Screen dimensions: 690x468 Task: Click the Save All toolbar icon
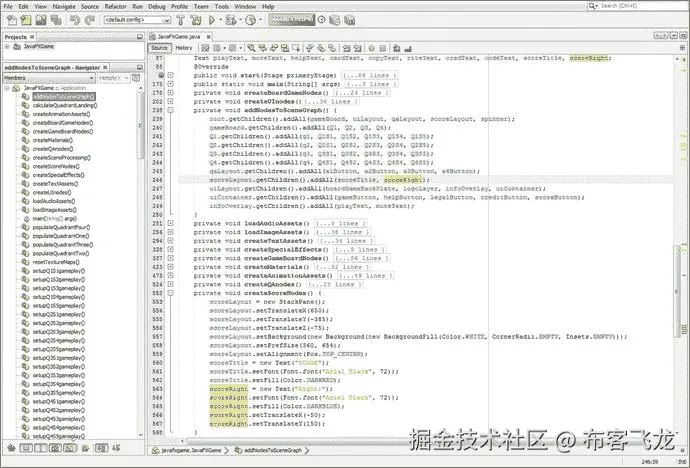(x=56, y=20)
